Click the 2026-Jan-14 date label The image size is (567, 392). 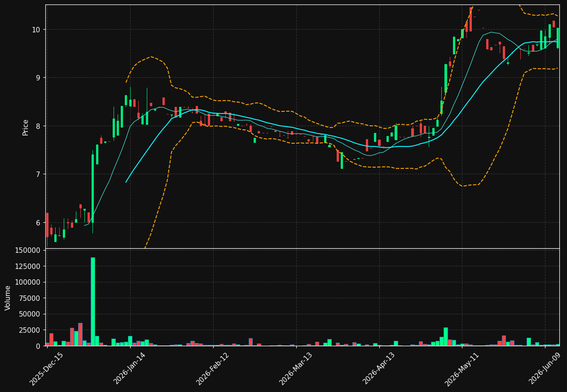tap(130, 369)
